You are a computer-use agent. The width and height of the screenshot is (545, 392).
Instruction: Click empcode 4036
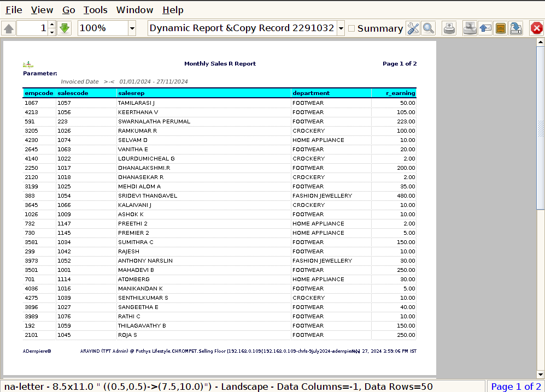tap(31, 288)
